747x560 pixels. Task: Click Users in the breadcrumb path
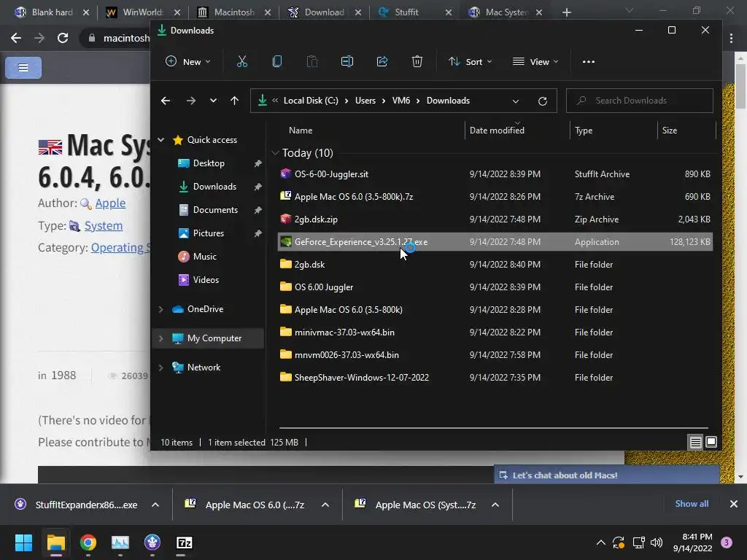point(365,101)
